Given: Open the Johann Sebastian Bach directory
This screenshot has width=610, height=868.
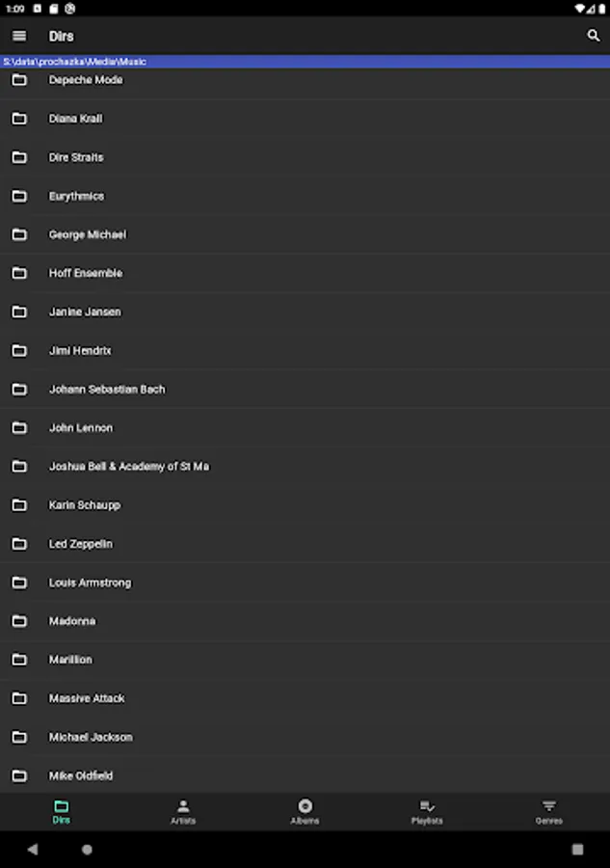Looking at the screenshot, I should click(305, 390).
